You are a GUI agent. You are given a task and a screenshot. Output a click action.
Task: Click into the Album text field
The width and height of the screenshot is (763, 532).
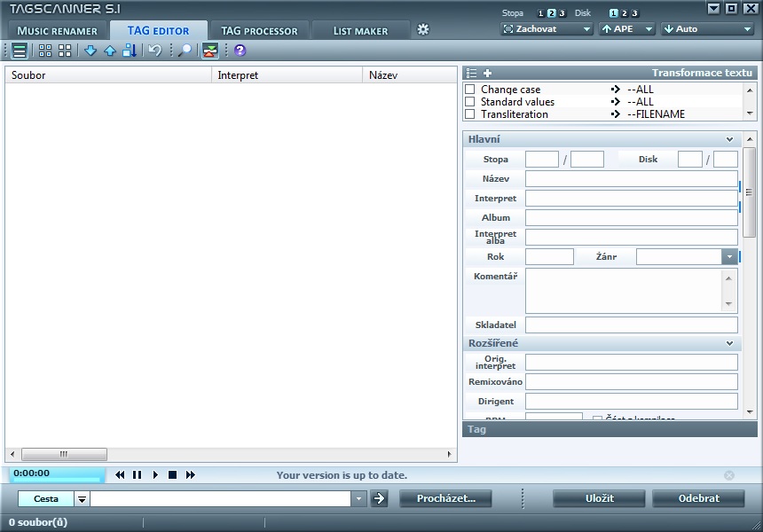coord(631,218)
